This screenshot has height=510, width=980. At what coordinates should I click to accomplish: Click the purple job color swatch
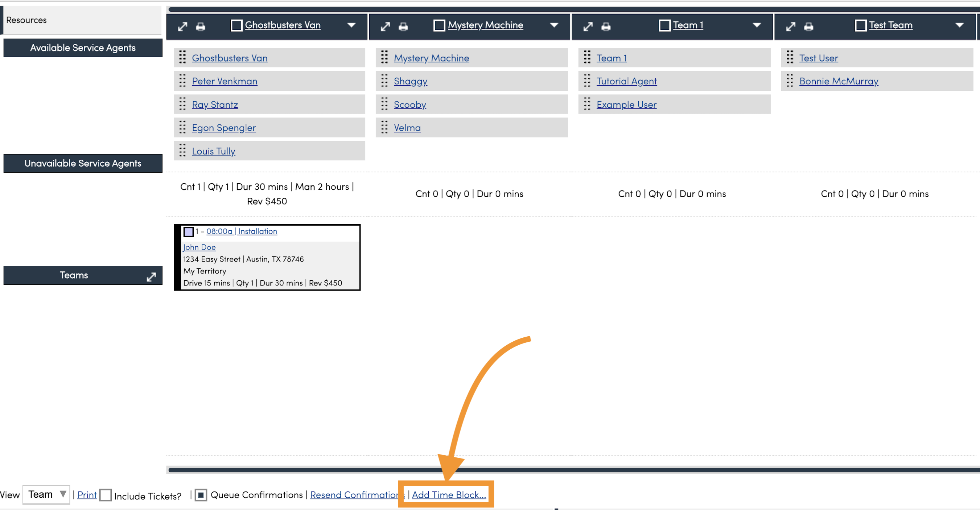(188, 231)
